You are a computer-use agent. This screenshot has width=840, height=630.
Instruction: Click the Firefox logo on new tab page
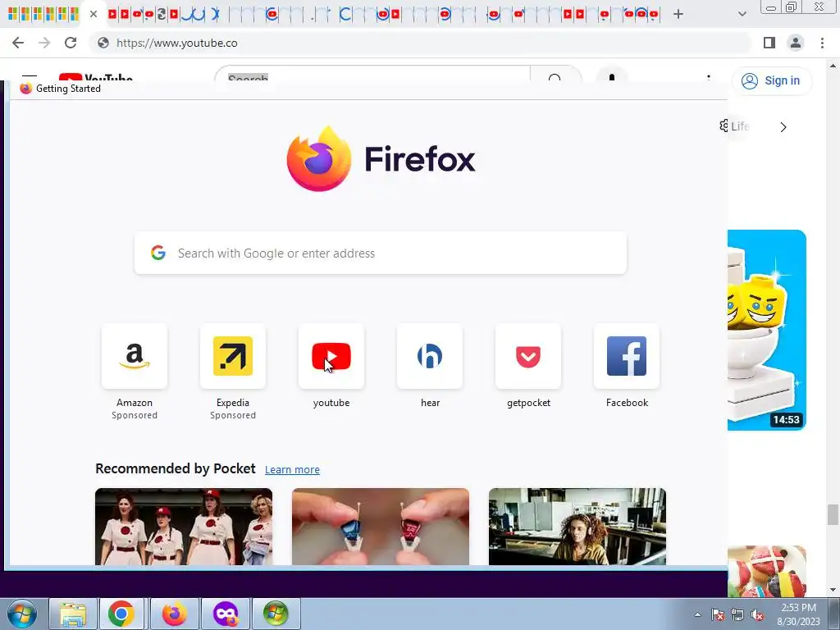[381, 159]
